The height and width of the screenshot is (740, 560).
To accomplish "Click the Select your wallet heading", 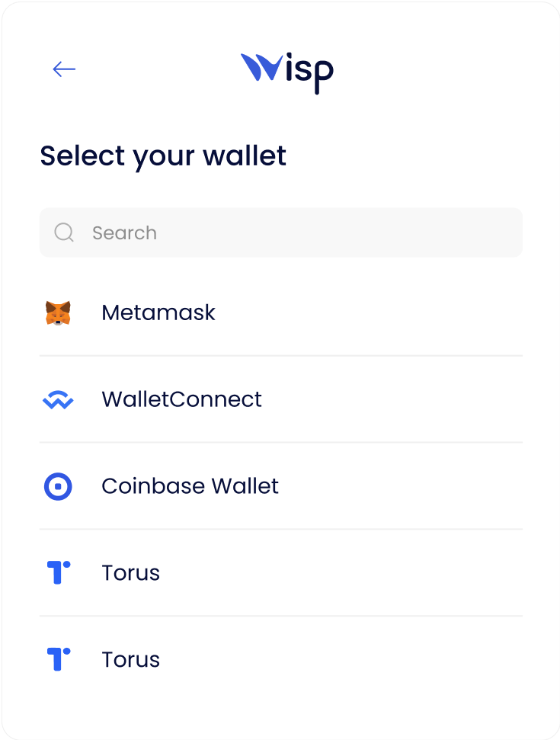I will [164, 155].
